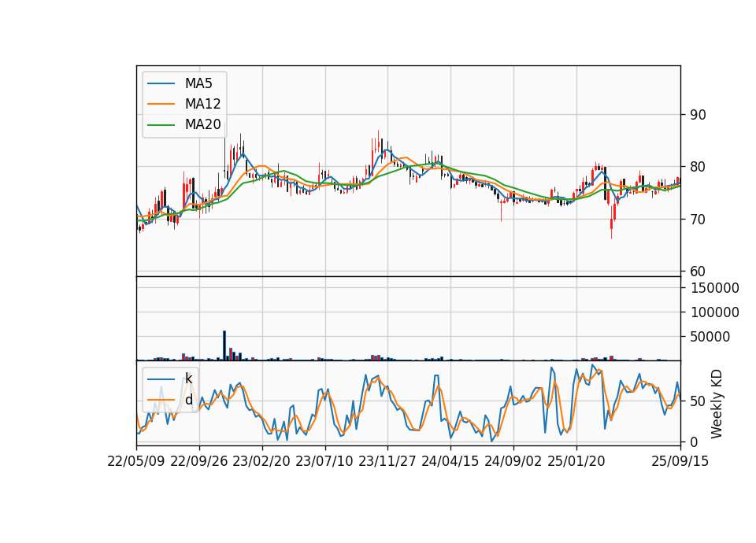Click the 50000 volume axis label
Image resolution: width=756 pixels, height=543 pixels.
point(710,337)
